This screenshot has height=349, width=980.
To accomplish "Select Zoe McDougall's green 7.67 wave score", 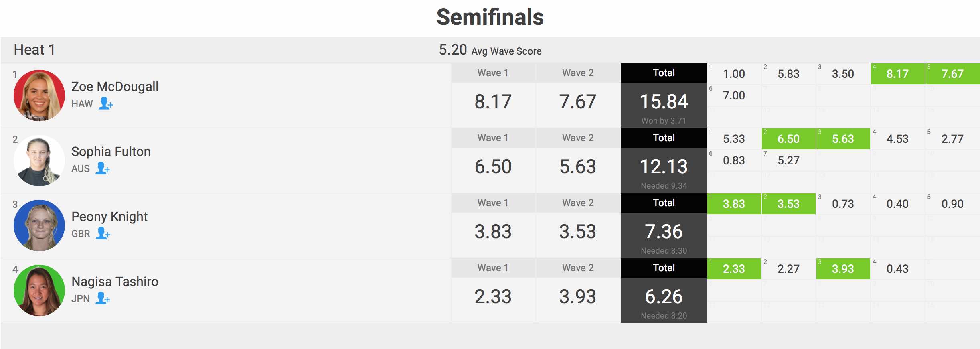I will [x=952, y=74].
